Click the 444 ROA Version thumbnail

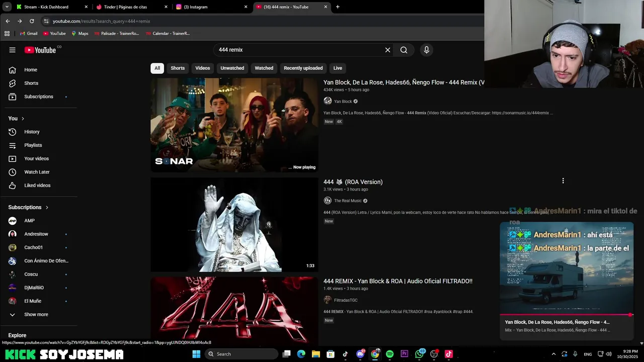(234, 225)
